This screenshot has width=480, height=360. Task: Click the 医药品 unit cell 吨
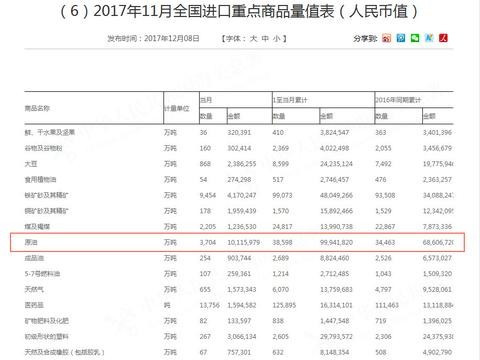click(x=167, y=305)
